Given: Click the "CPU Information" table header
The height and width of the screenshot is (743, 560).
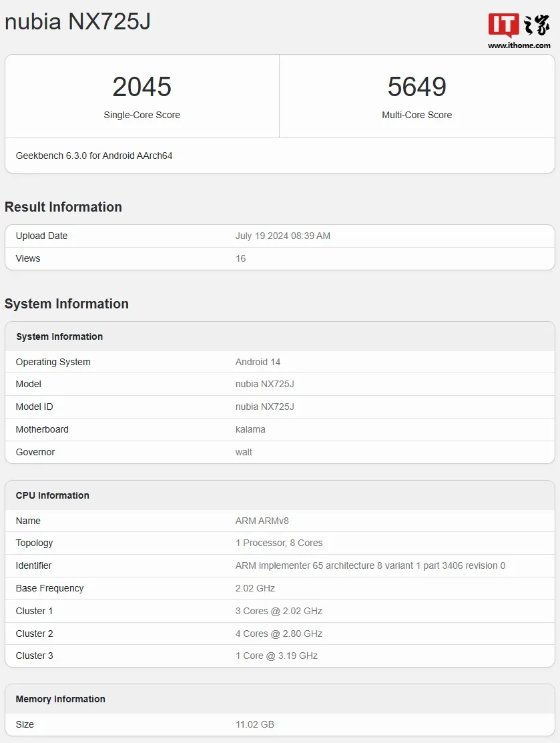Looking at the screenshot, I should click(x=280, y=495).
